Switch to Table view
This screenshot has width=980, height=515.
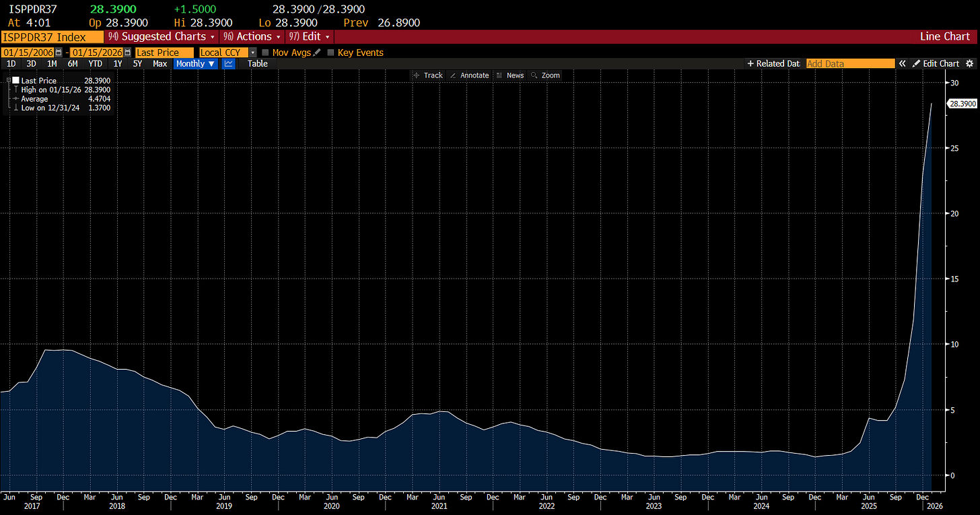258,64
